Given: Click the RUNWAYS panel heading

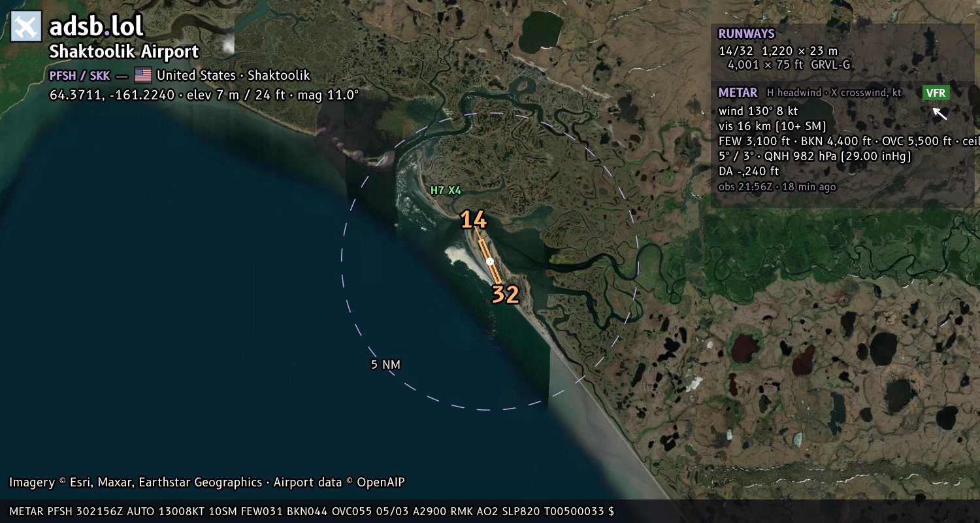Looking at the screenshot, I should pyautogui.click(x=746, y=34).
